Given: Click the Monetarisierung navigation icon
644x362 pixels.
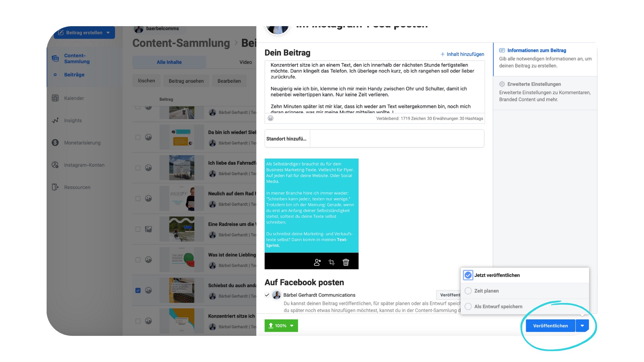Looking at the screenshot, I should (54, 142).
